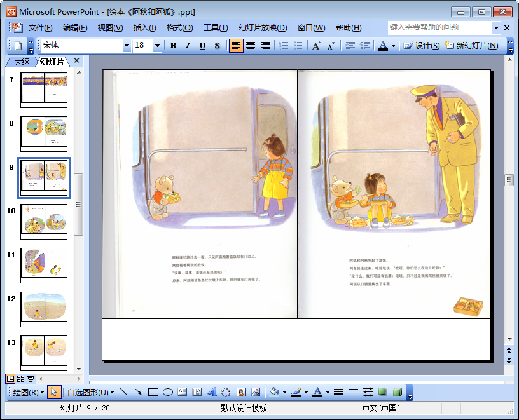Open the 编辑(E) menu
Screen dimensions: 519x420
tap(75, 28)
